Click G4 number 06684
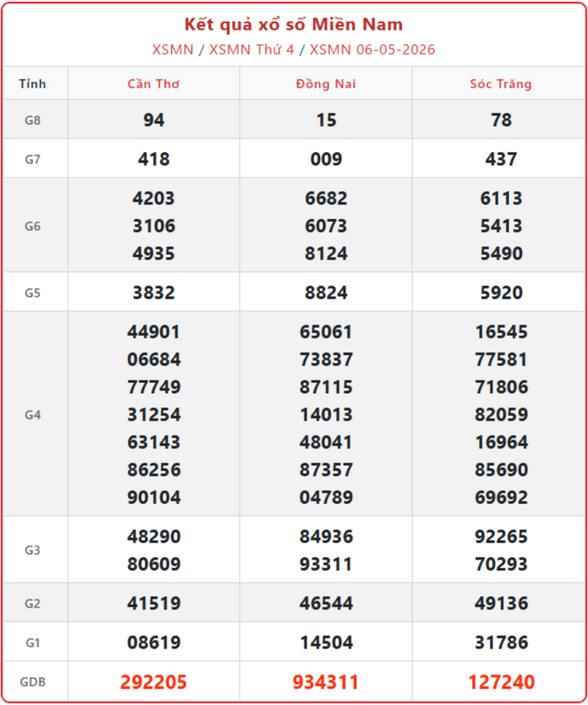Screen dimensions: 588x705 154,359
